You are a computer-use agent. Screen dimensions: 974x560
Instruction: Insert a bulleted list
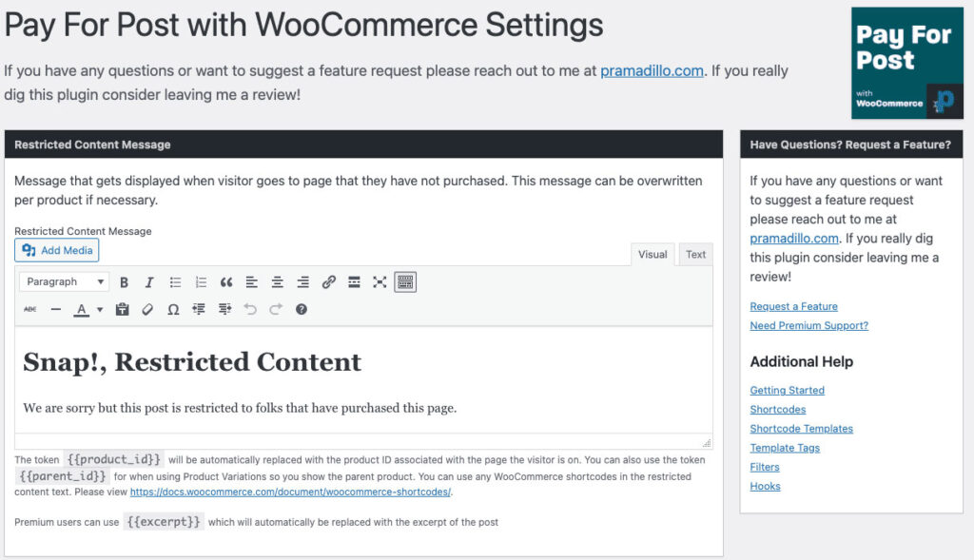click(175, 282)
